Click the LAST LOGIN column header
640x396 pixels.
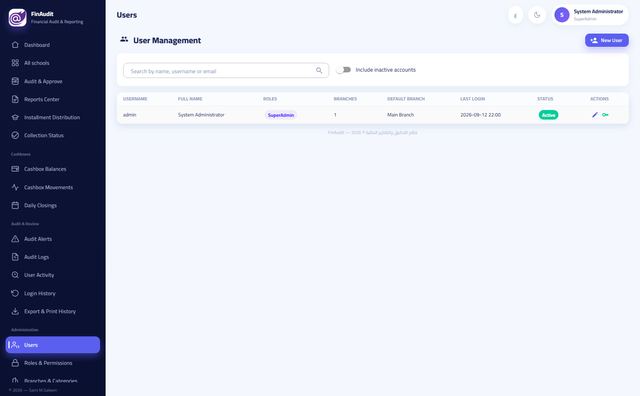tap(472, 99)
